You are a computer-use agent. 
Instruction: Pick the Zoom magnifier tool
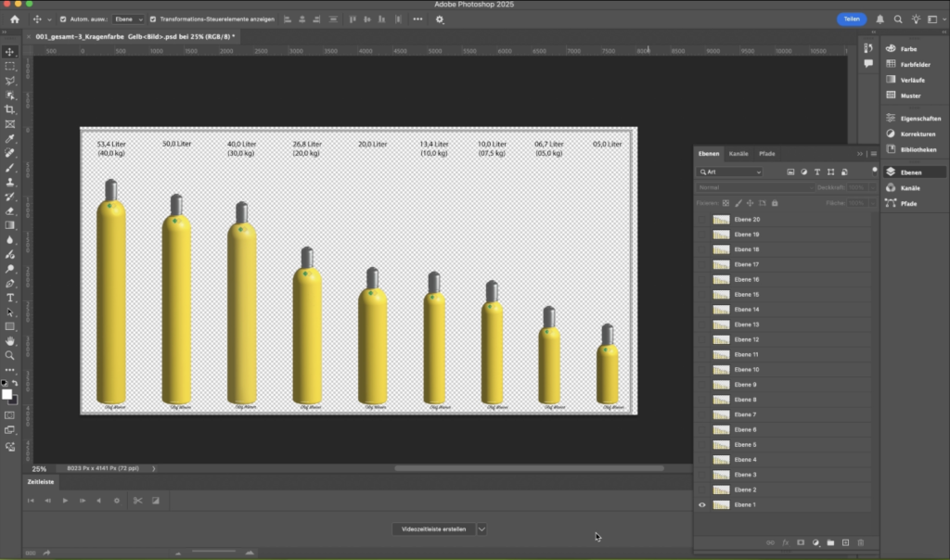coord(10,355)
